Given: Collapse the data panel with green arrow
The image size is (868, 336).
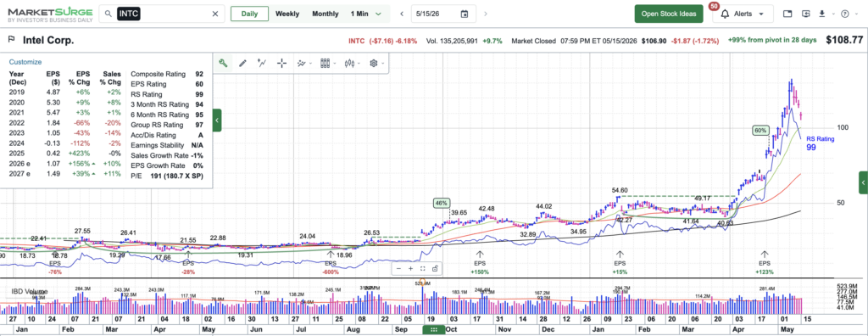Looking at the screenshot, I should pos(217,120).
